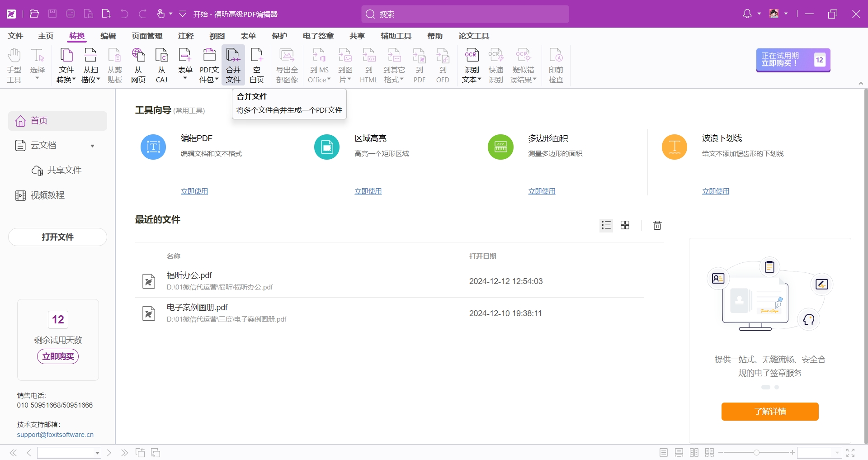Switch to the 页面管理 tab
The height and width of the screenshot is (460, 868).
click(147, 36)
